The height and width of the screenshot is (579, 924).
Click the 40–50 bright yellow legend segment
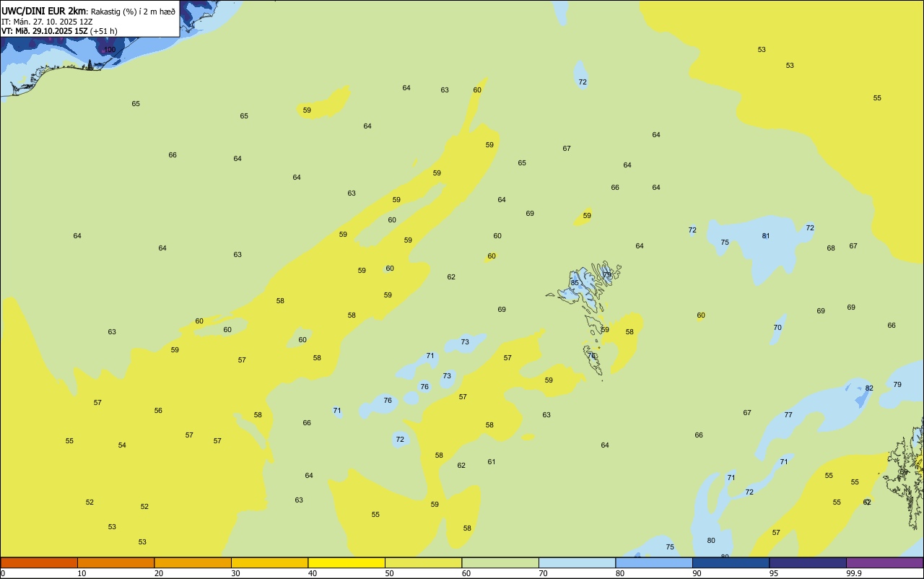click(x=346, y=562)
